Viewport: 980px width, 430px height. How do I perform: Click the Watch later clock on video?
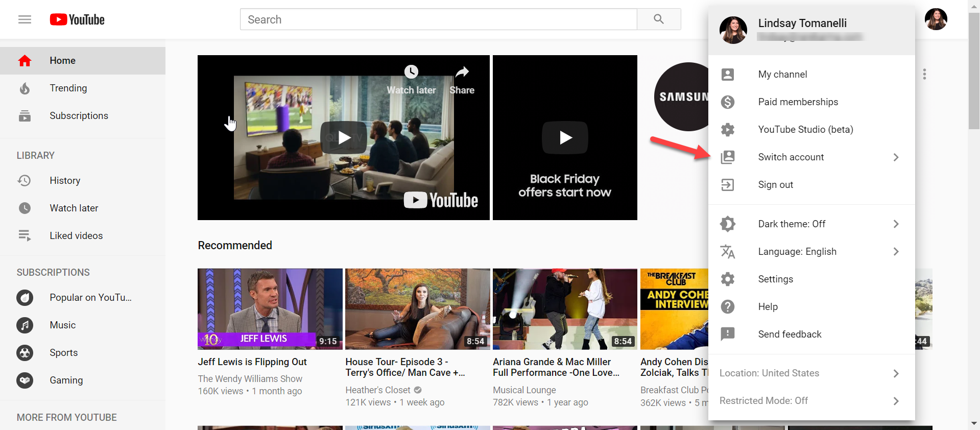click(x=411, y=72)
